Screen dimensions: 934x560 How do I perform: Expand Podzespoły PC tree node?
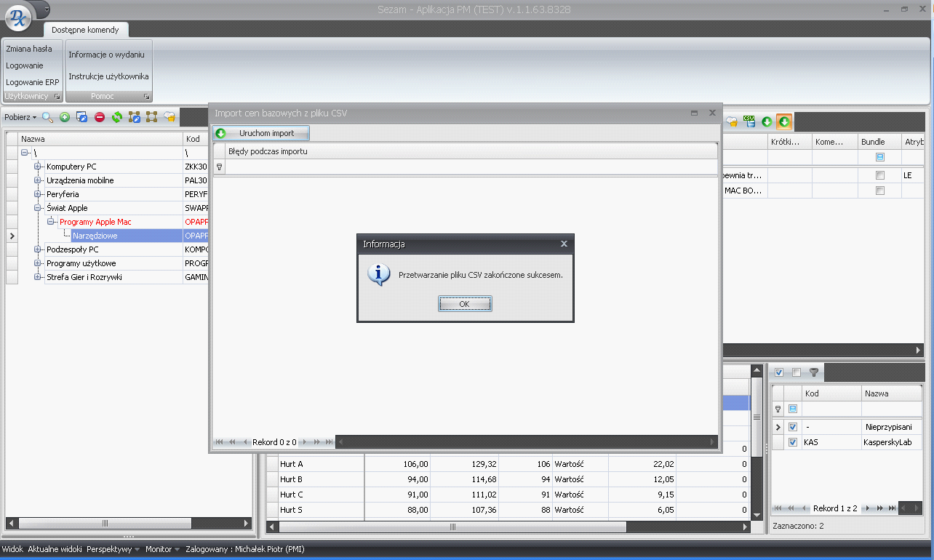[38, 249]
